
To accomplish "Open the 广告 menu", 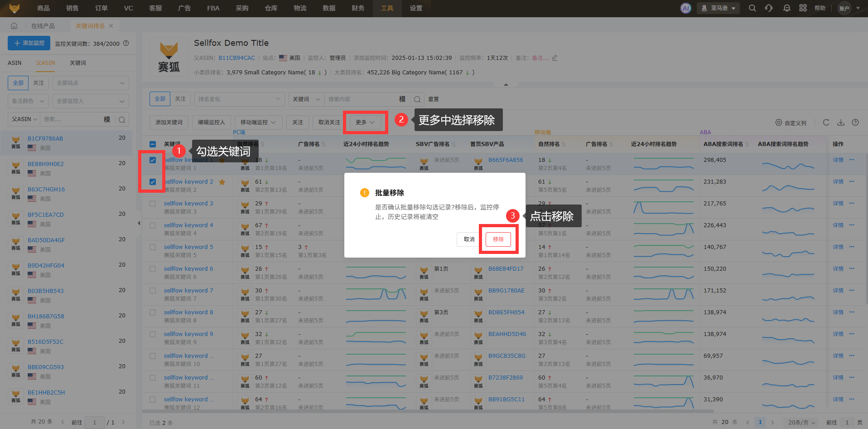I will 184,8.
